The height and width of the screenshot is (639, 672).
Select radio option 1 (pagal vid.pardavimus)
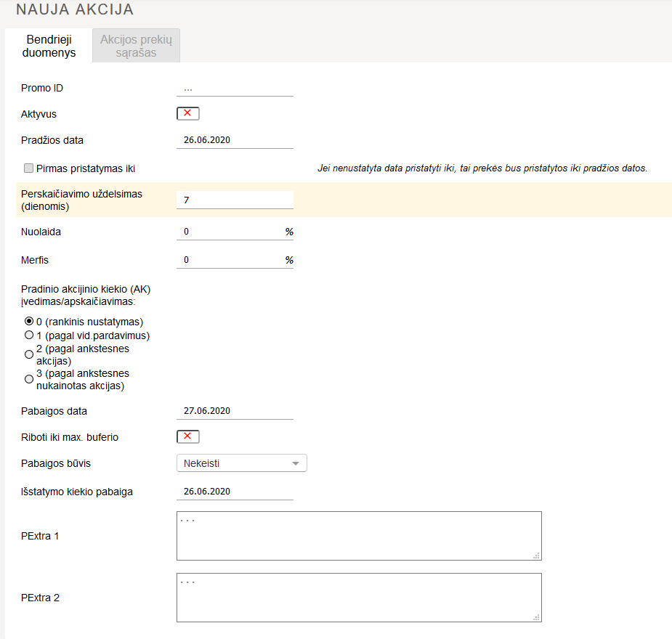[29, 335]
